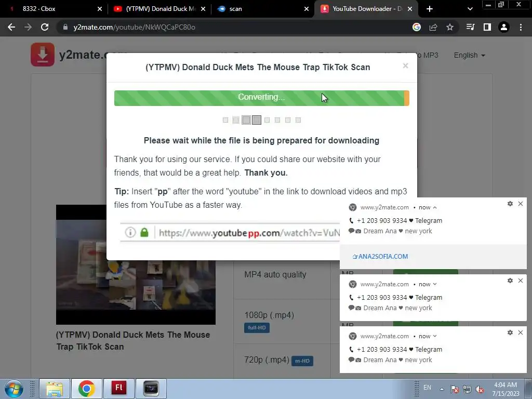Open the network tray icon
The width and height of the screenshot is (532, 399).
[467, 389]
